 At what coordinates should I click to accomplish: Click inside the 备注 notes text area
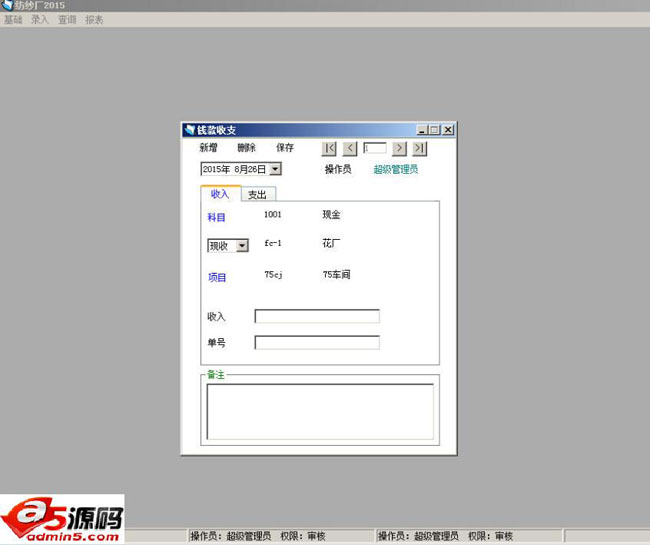click(x=320, y=412)
